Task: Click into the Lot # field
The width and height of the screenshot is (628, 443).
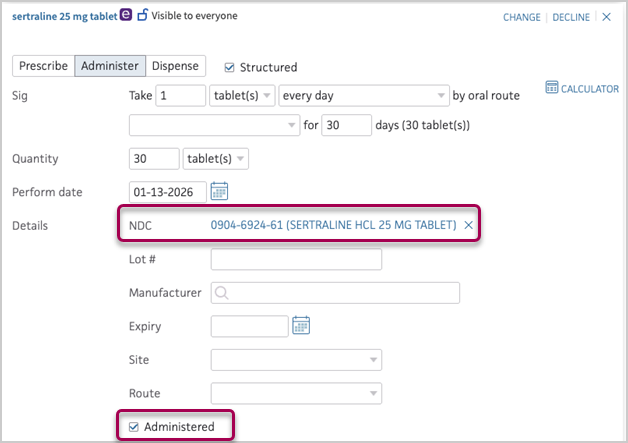Action: (296, 259)
